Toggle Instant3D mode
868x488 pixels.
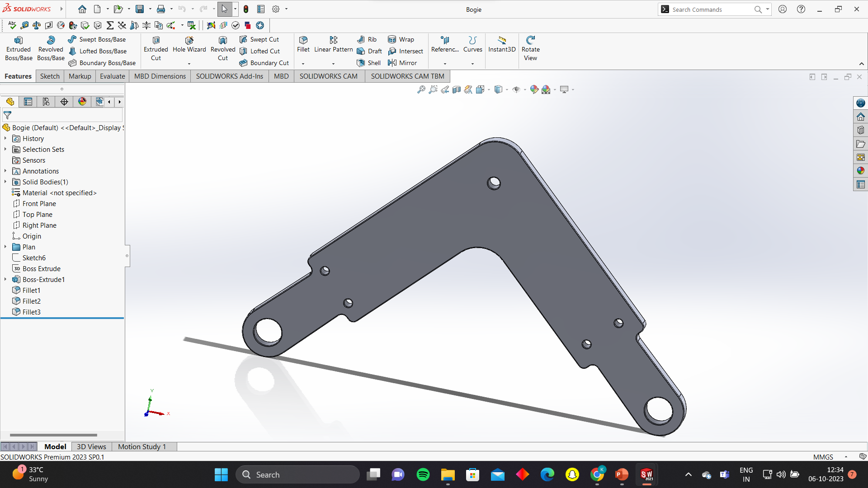pyautogui.click(x=502, y=44)
